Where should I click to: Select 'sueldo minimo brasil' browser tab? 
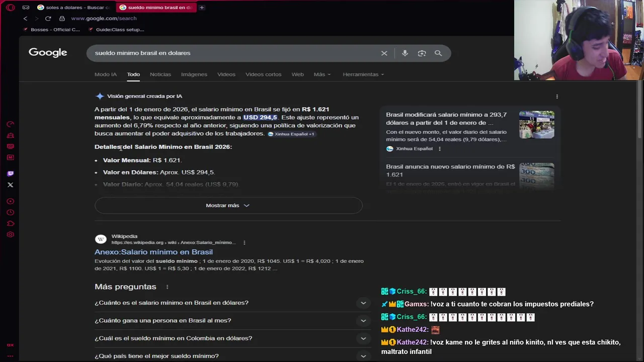[156, 8]
